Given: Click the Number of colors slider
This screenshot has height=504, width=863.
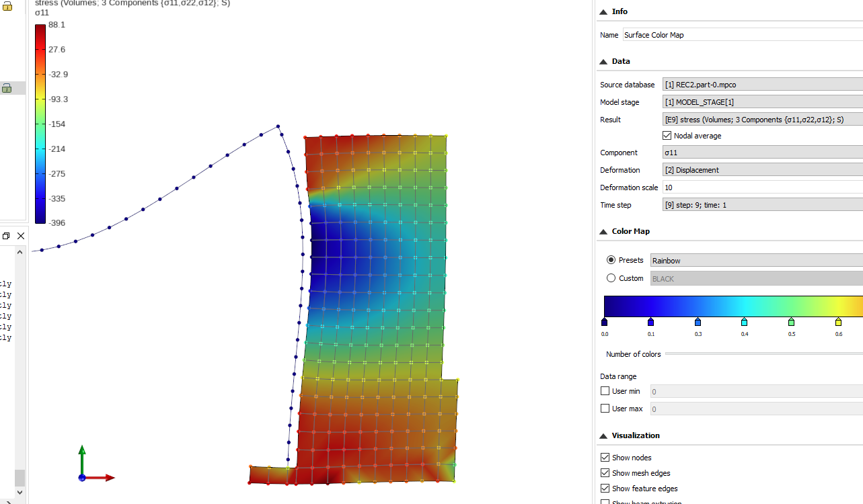Looking at the screenshot, I should (764, 353).
